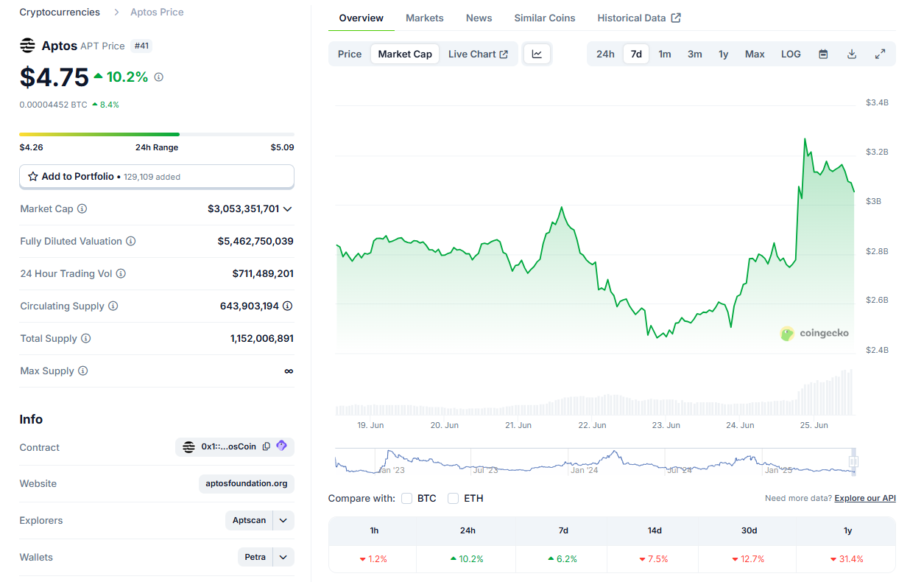Open the Aptscan explorer link
The height and width of the screenshot is (582, 924).
[x=249, y=520]
